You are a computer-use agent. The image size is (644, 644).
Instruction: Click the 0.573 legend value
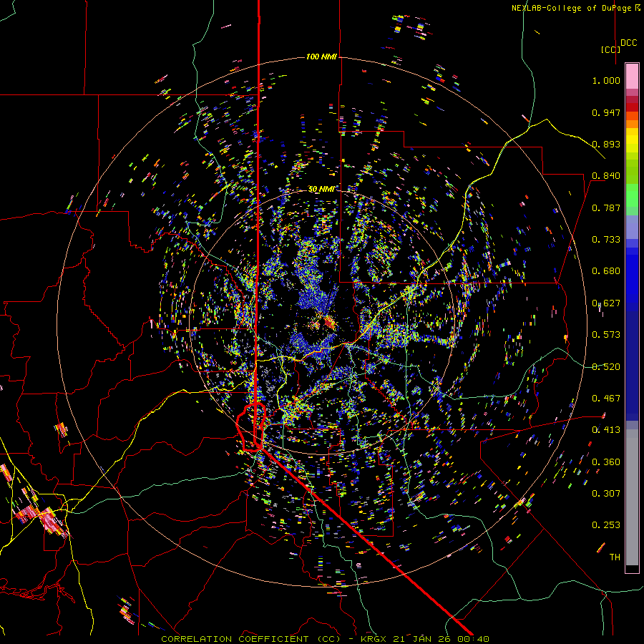point(606,335)
